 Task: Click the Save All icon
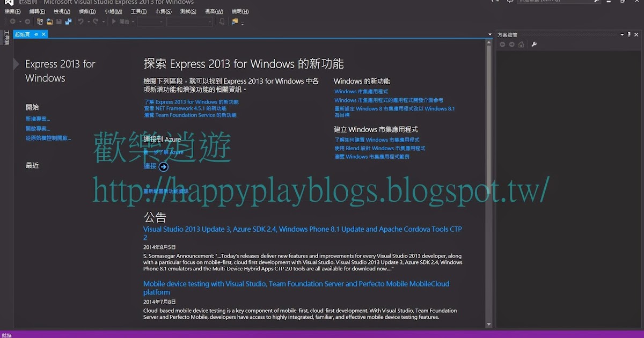(x=68, y=21)
